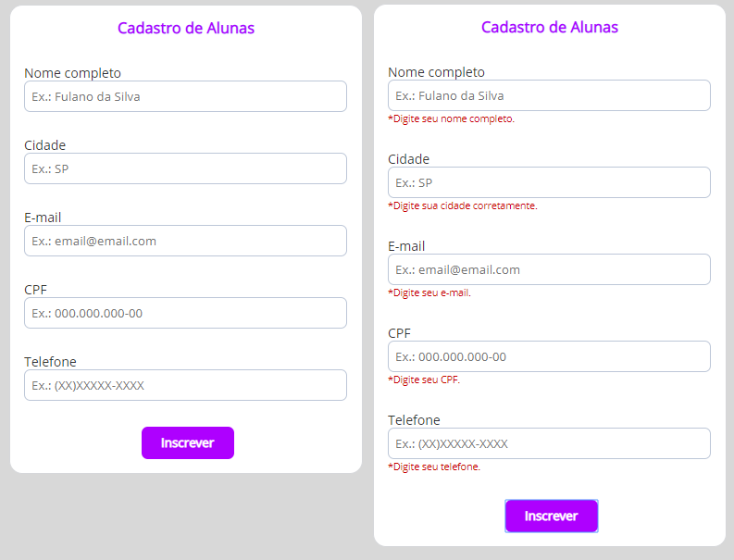Click Telefone field in form without errors
The width and height of the screenshot is (734, 560).
pos(185,385)
